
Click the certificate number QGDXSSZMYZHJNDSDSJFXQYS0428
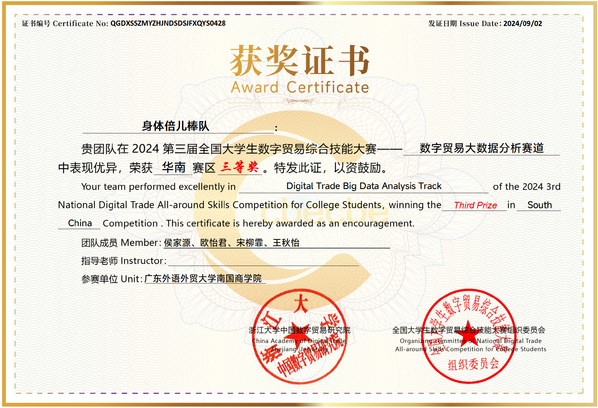tap(168, 23)
